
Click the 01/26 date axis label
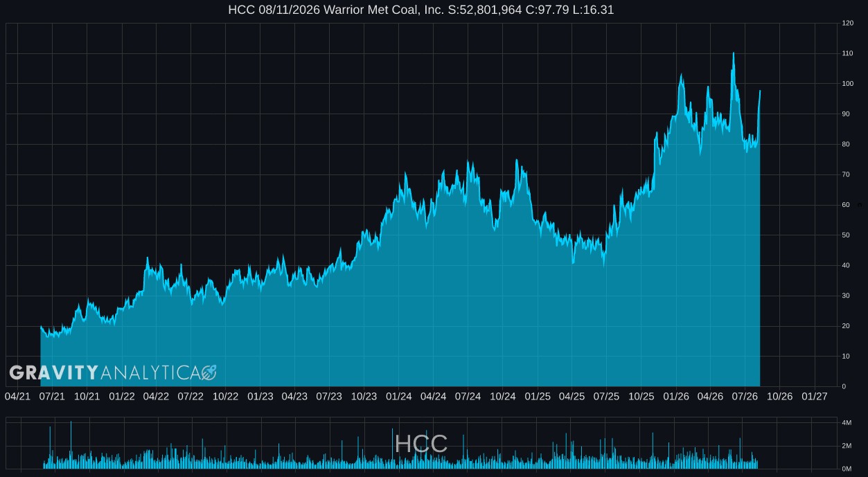675,397
